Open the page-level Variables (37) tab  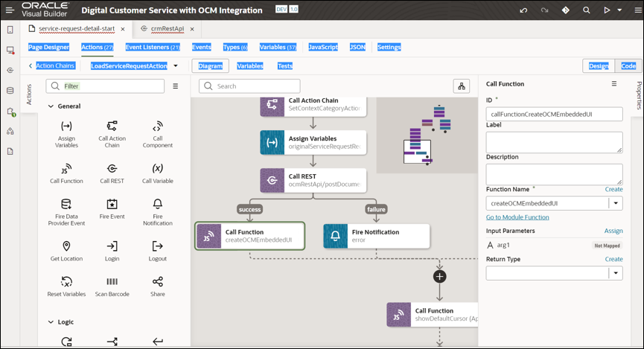coord(278,47)
